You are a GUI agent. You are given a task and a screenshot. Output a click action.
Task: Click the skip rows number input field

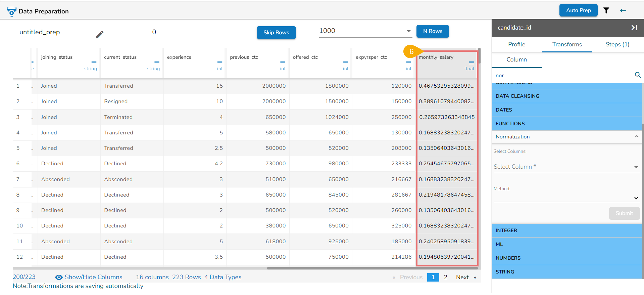tap(201, 32)
